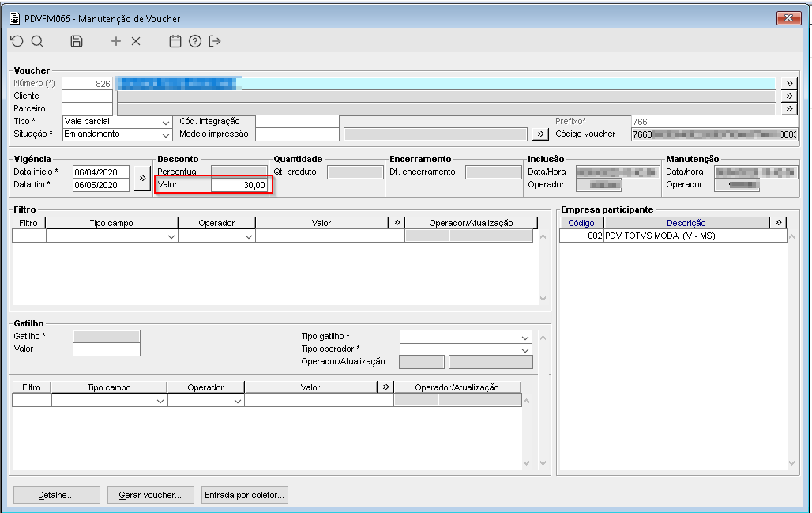Click the Data fim field 06/05/2020
This screenshot has height=513, width=812.
pos(101,185)
